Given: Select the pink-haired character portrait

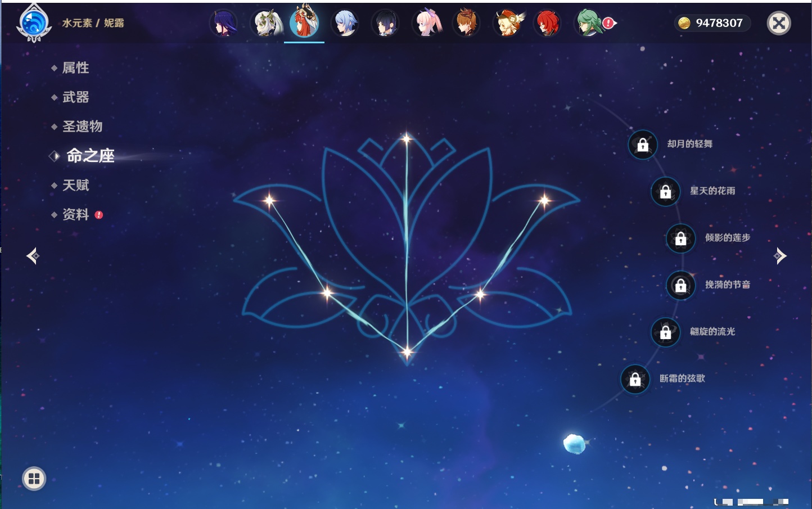Looking at the screenshot, I should point(426,24).
